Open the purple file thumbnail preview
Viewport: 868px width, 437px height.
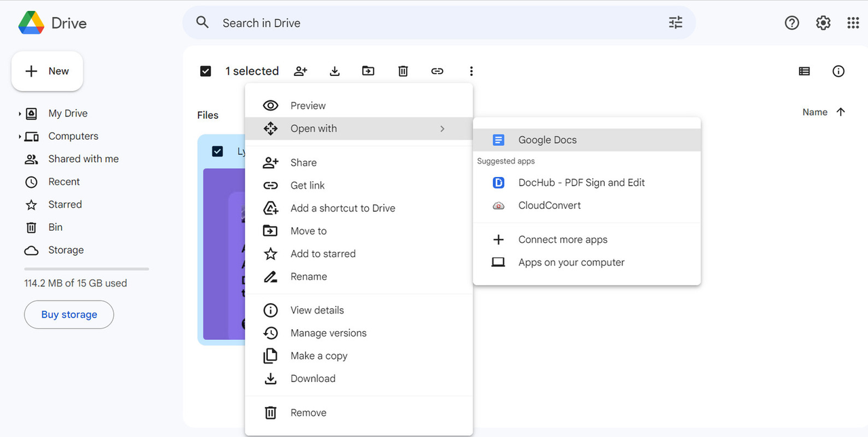click(x=224, y=253)
